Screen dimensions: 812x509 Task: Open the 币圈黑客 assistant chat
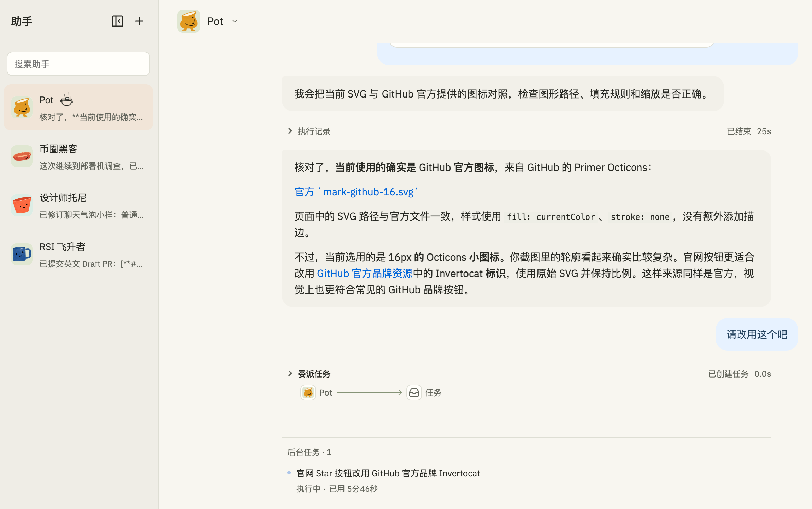pyautogui.click(x=78, y=157)
